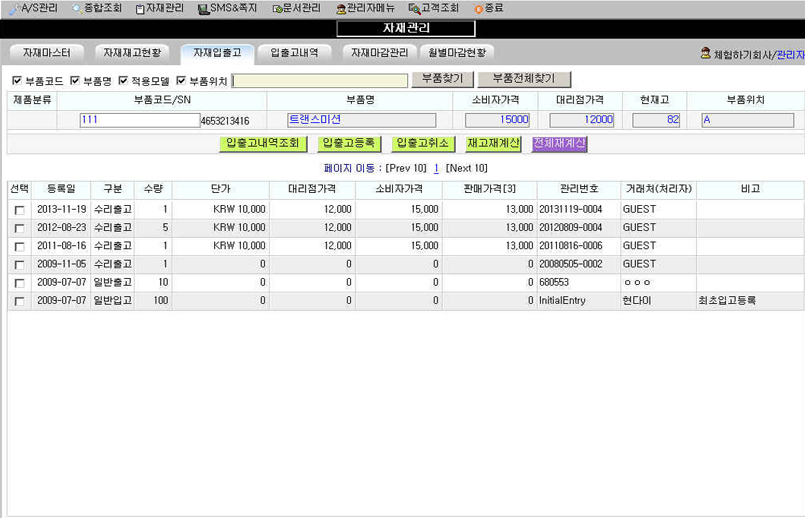The width and height of the screenshot is (805, 518).
Task: Switch to the 자재마스터 tab
Action: click(x=47, y=52)
